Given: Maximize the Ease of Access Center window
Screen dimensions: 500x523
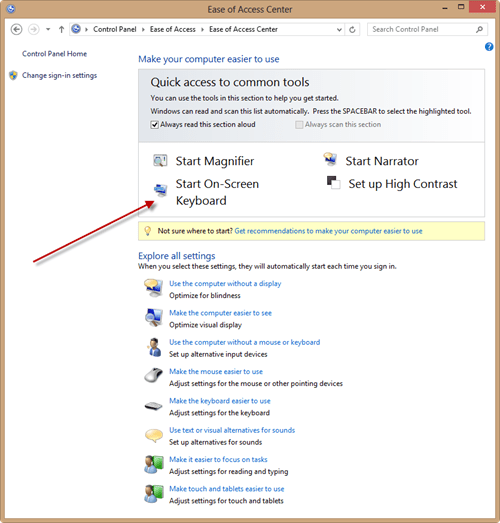Looking at the screenshot, I should point(461,7).
